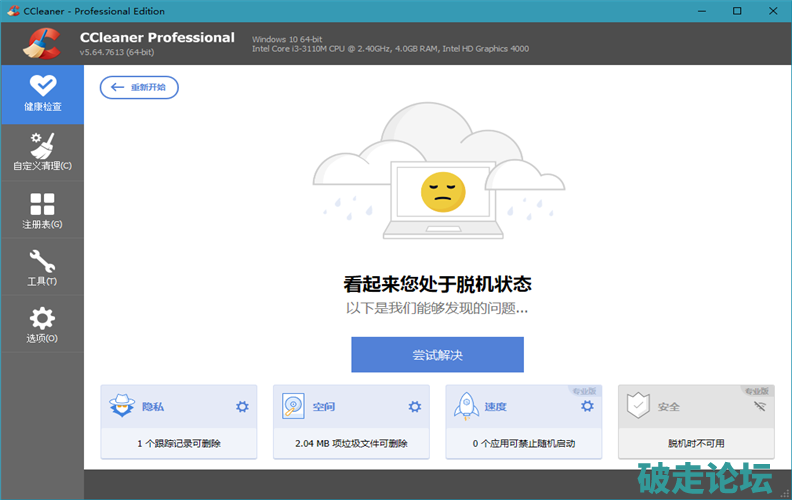792x500 pixels.
Task: Open the 注册表 (Registry) grid icon
Action: pos(42,205)
